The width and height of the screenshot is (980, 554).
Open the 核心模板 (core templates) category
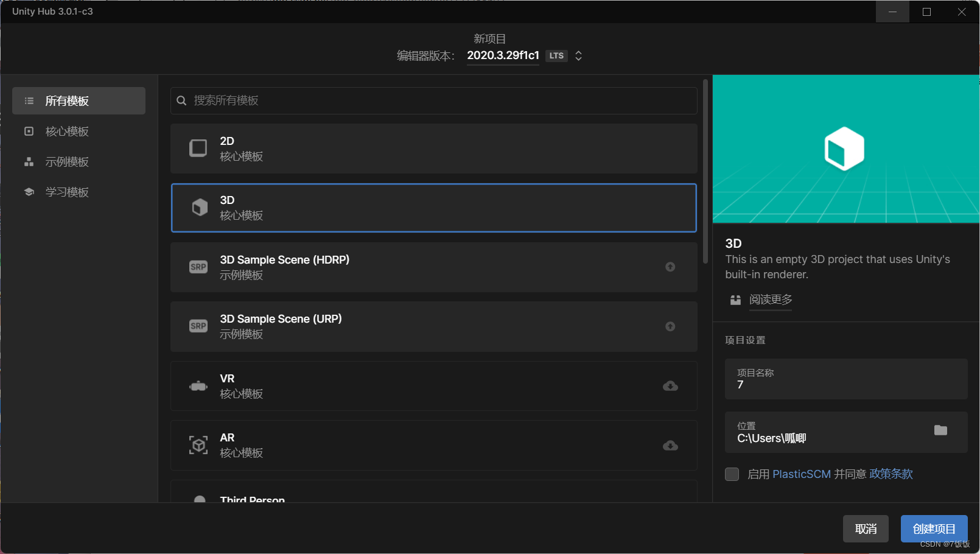click(x=79, y=131)
